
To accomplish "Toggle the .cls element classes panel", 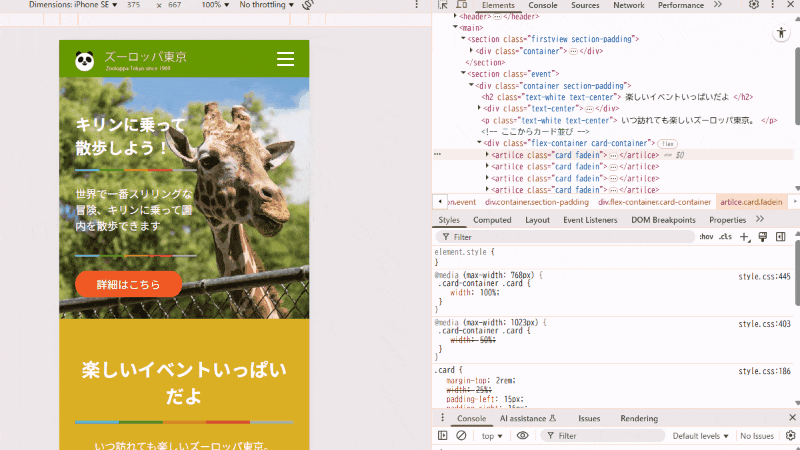I will click(x=725, y=237).
